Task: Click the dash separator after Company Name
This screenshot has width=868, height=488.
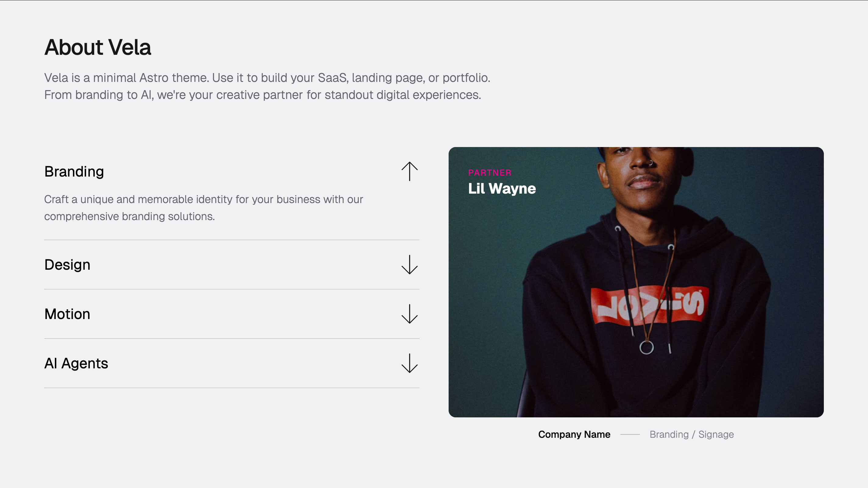Action: [630, 434]
